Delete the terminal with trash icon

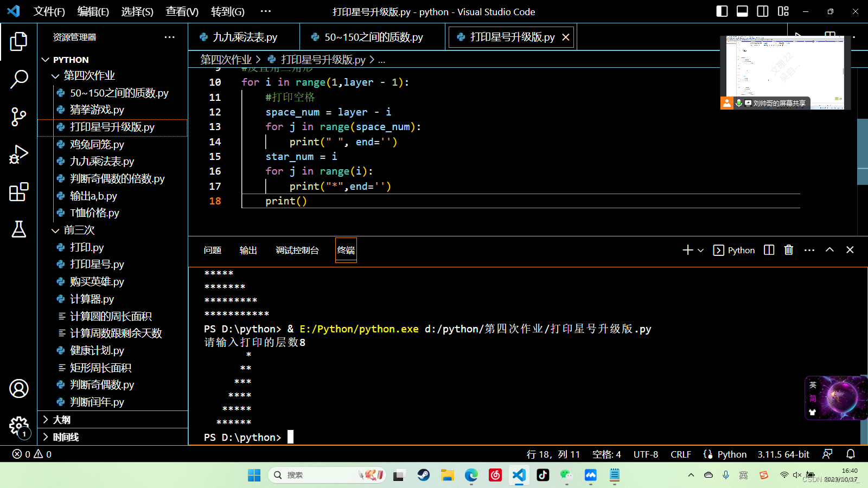tap(789, 250)
